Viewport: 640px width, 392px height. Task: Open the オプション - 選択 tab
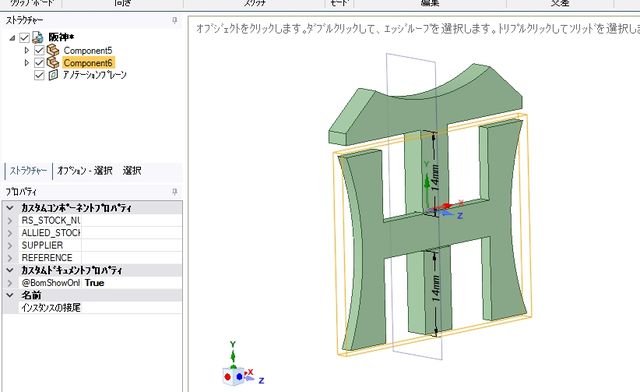coord(84,171)
